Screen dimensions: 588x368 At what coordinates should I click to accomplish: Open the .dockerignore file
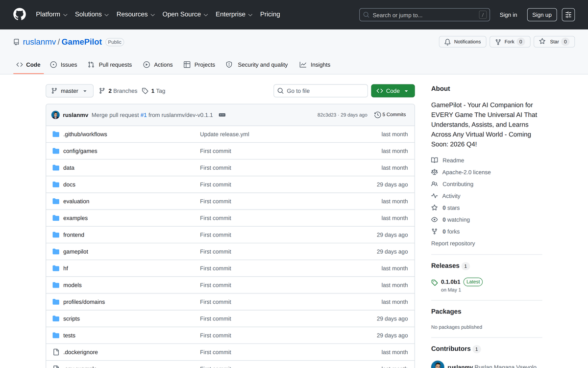81,352
